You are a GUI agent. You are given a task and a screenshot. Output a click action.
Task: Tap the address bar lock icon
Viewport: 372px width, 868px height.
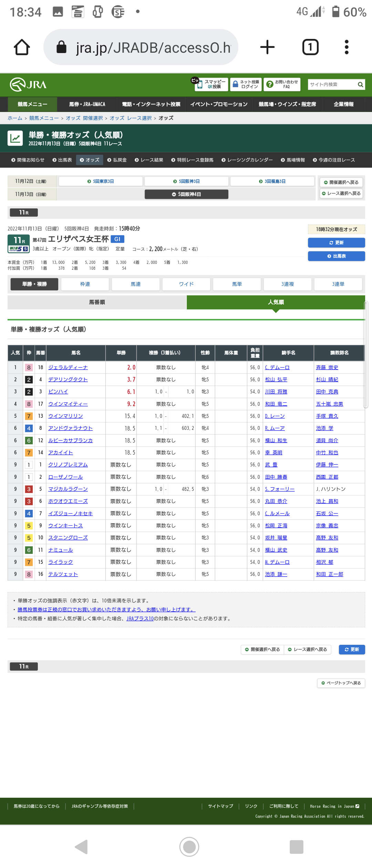[61, 47]
